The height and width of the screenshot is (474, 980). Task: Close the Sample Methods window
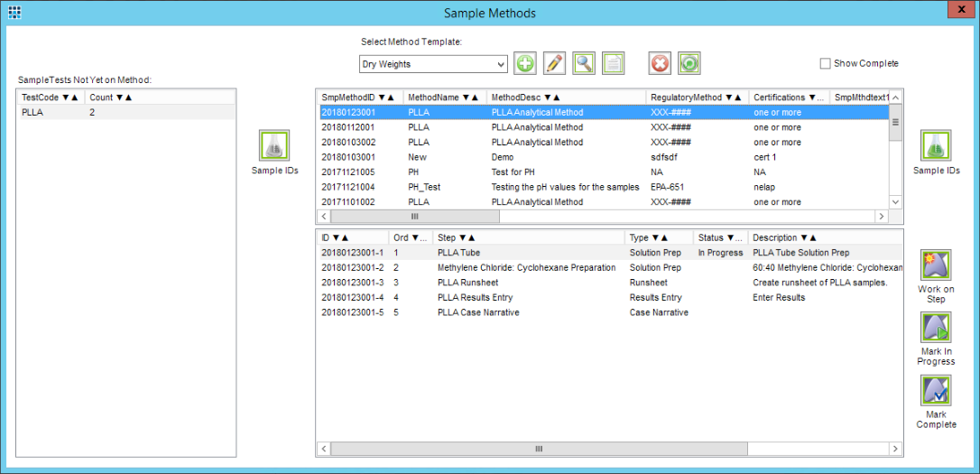(961, 11)
